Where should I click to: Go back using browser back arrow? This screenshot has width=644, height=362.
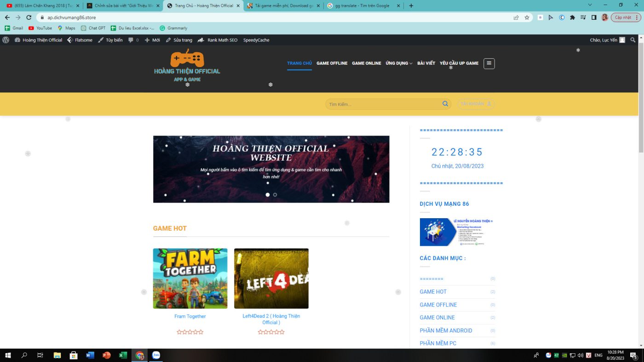tap(7, 17)
